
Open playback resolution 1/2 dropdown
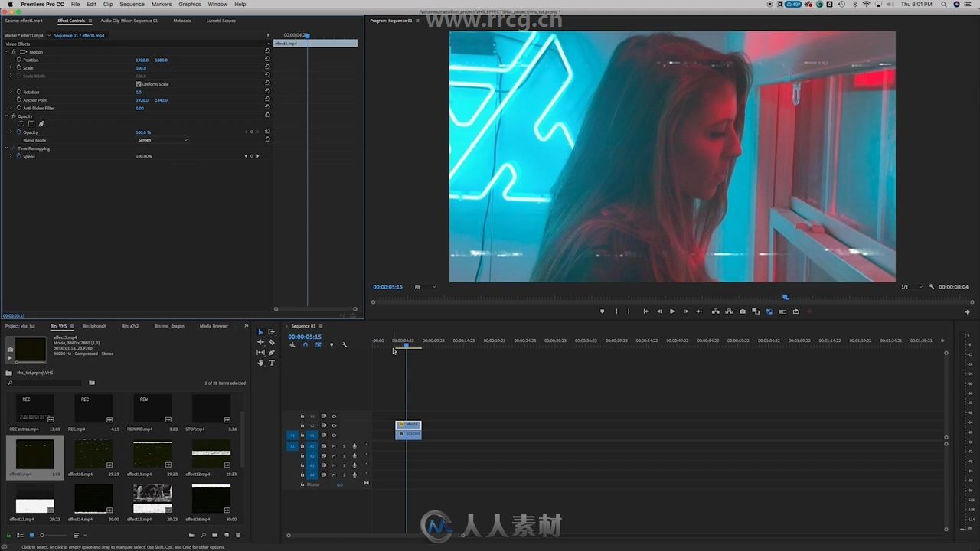911,287
